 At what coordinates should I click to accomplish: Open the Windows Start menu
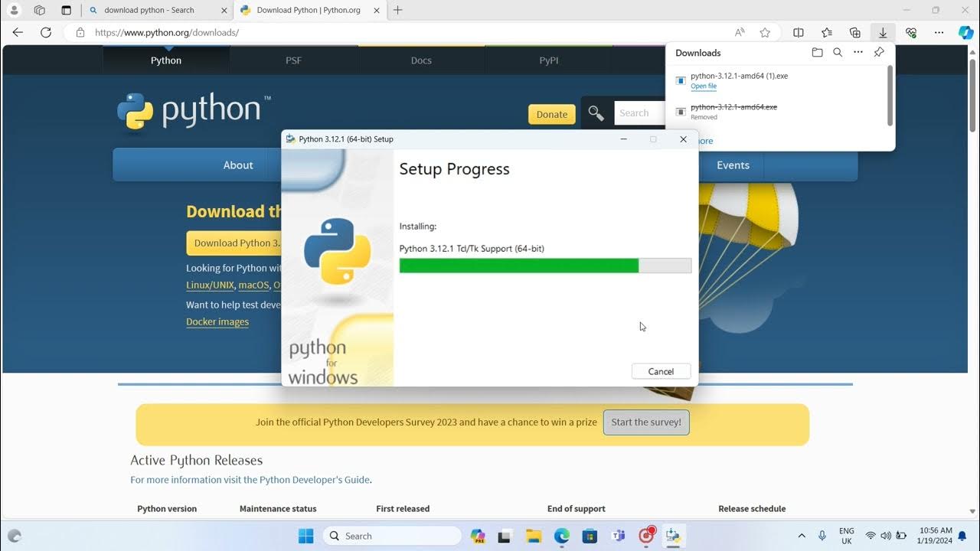(x=305, y=536)
